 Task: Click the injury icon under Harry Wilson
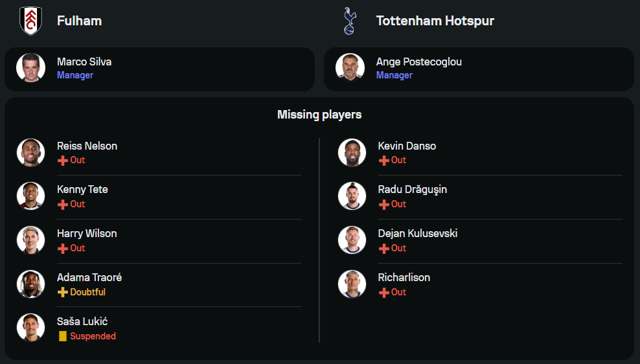(63, 249)
